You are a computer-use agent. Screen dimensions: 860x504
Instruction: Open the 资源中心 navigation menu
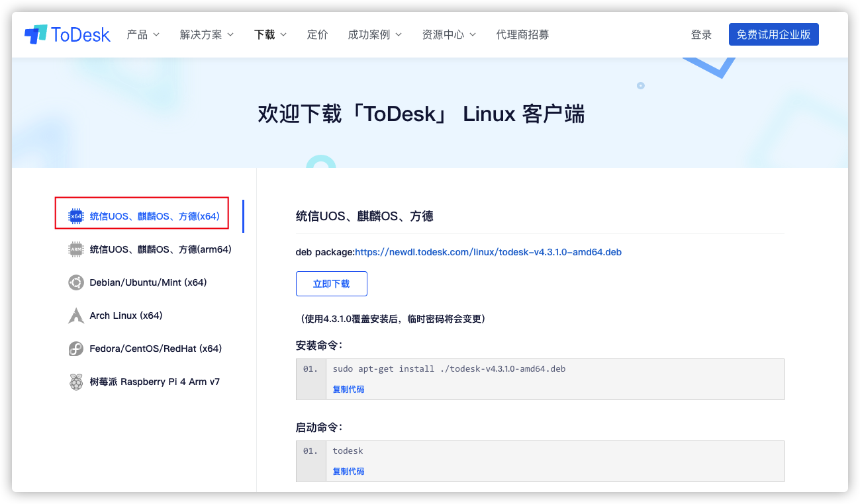(443, 34)
